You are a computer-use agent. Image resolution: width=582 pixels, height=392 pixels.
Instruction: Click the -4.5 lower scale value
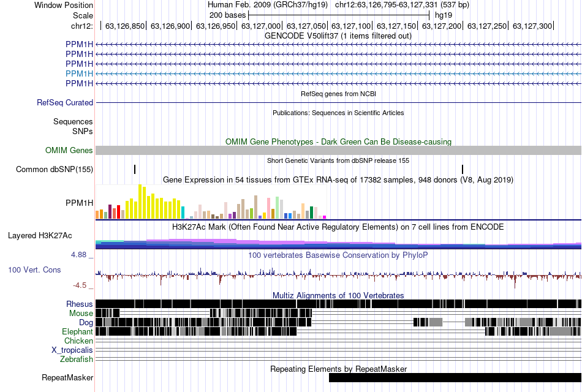tap(80, 285)
